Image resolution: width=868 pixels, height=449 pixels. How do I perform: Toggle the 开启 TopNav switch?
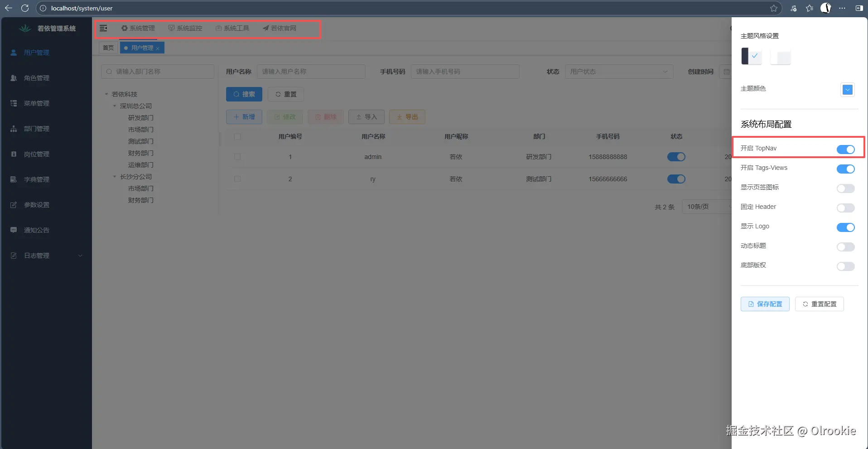pyautogui.click(x=845, y=150)
